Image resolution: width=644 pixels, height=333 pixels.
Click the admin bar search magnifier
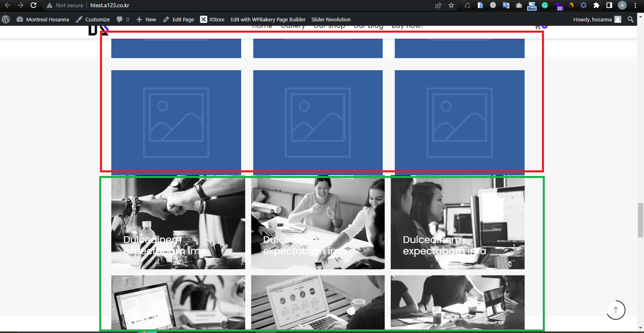click(x=631, y=19)
